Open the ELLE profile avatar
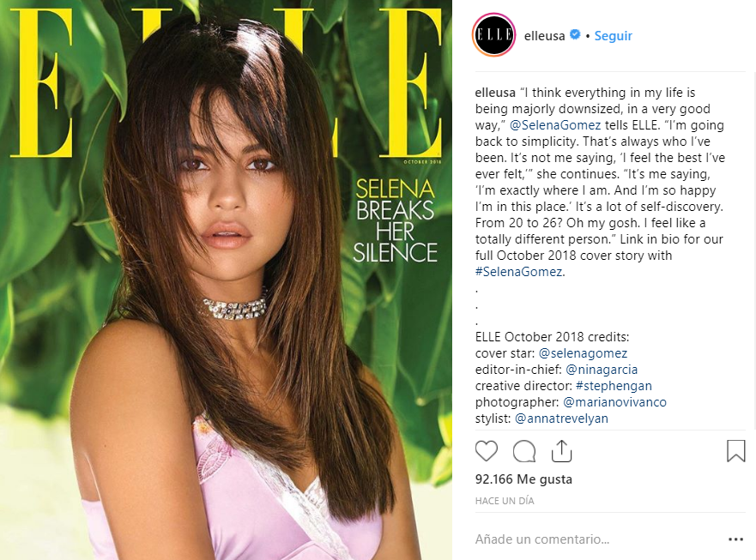The image size is (756, 560). click(x=494, y=35)
